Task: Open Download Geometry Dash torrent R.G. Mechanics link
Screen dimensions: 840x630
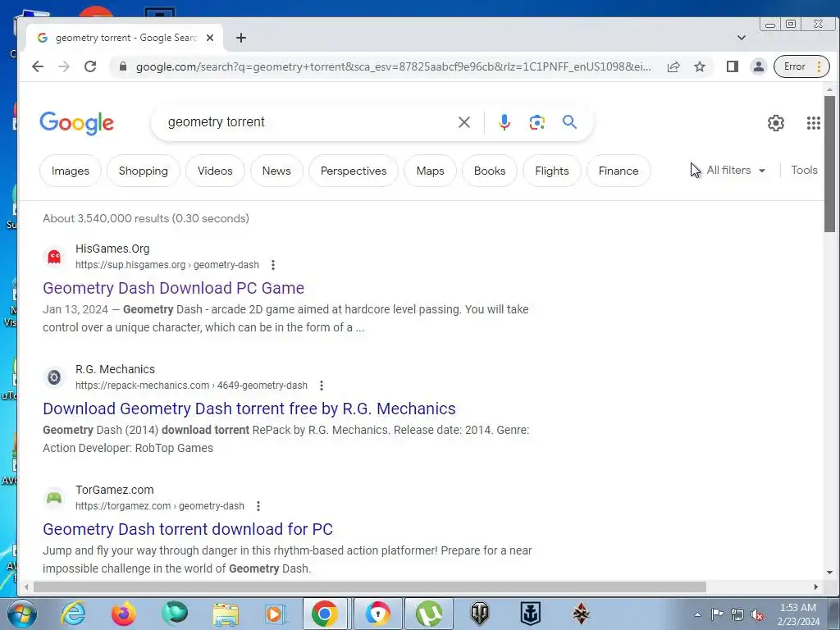Action: coord(249,409)
